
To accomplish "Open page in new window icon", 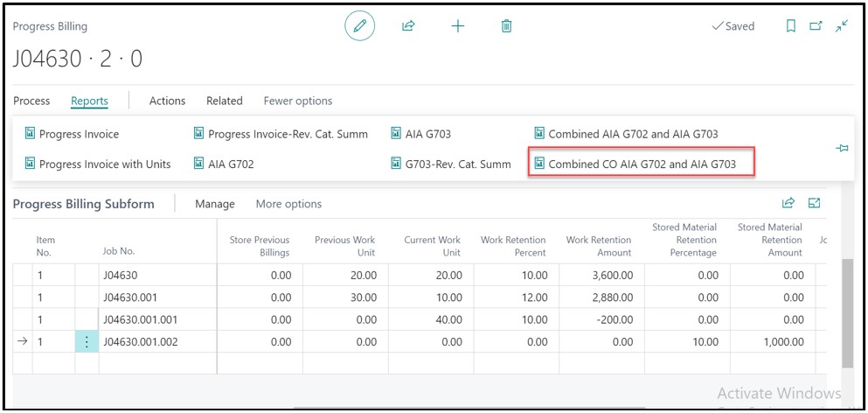I will (x=816, y=26).
